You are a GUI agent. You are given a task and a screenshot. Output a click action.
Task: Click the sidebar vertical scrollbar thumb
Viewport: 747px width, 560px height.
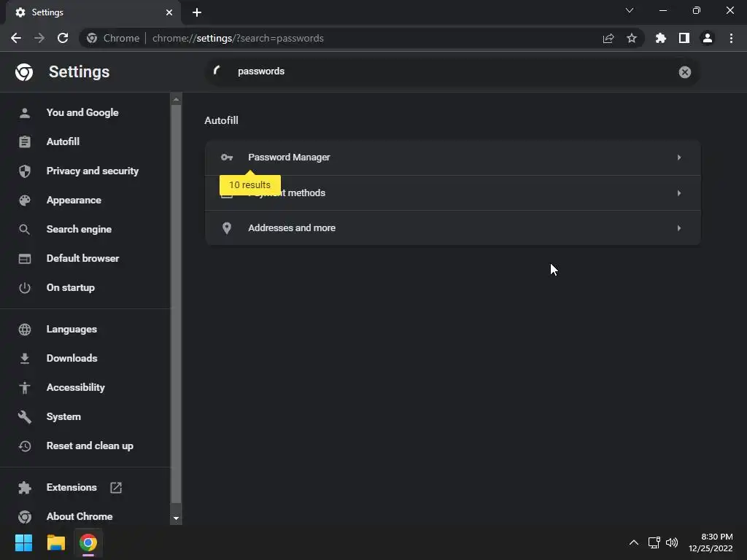[176, 304]
